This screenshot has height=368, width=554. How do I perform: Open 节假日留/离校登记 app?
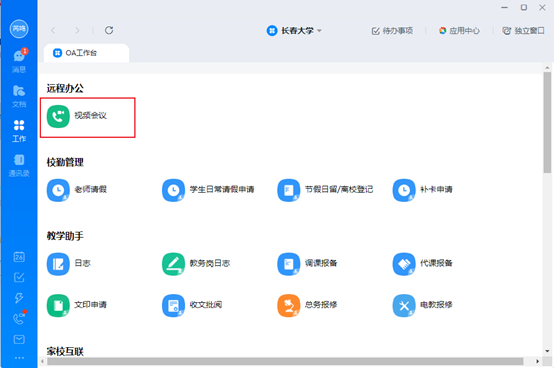click(x=325, y=190)
